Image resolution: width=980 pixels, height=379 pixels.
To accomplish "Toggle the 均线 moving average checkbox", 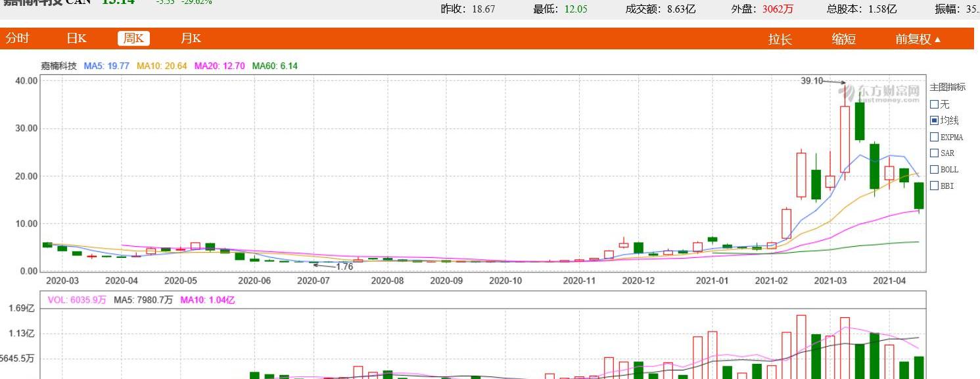I will coord(935,120).
